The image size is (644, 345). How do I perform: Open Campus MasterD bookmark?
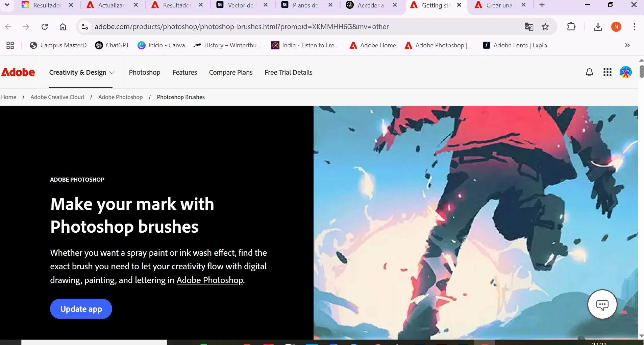tap(58, 45)
